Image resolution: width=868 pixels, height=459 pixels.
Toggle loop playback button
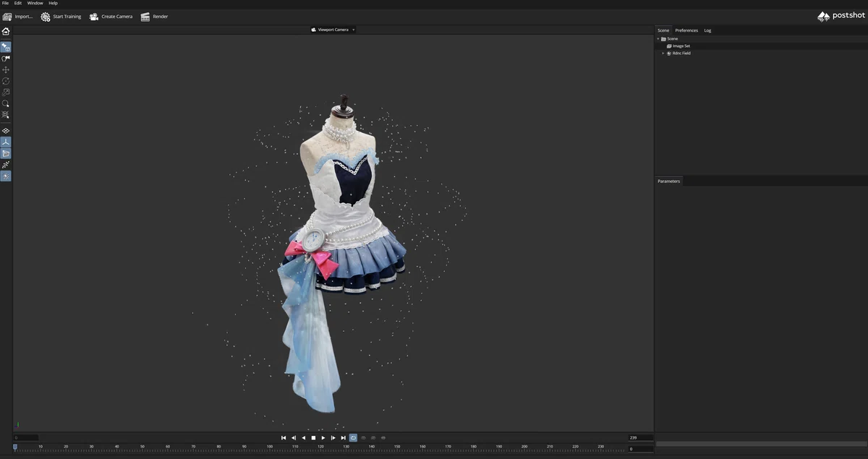[x=353, y=437]
